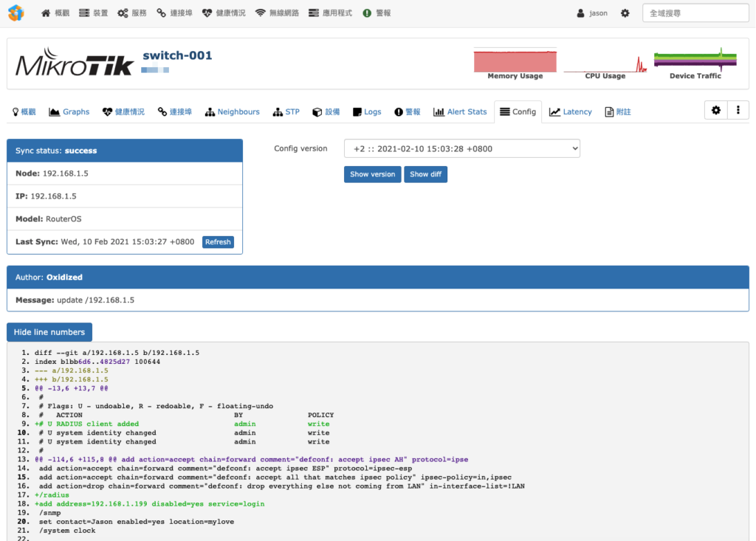Open device settings gear button

pyautogui.click(x=716, y=111)
